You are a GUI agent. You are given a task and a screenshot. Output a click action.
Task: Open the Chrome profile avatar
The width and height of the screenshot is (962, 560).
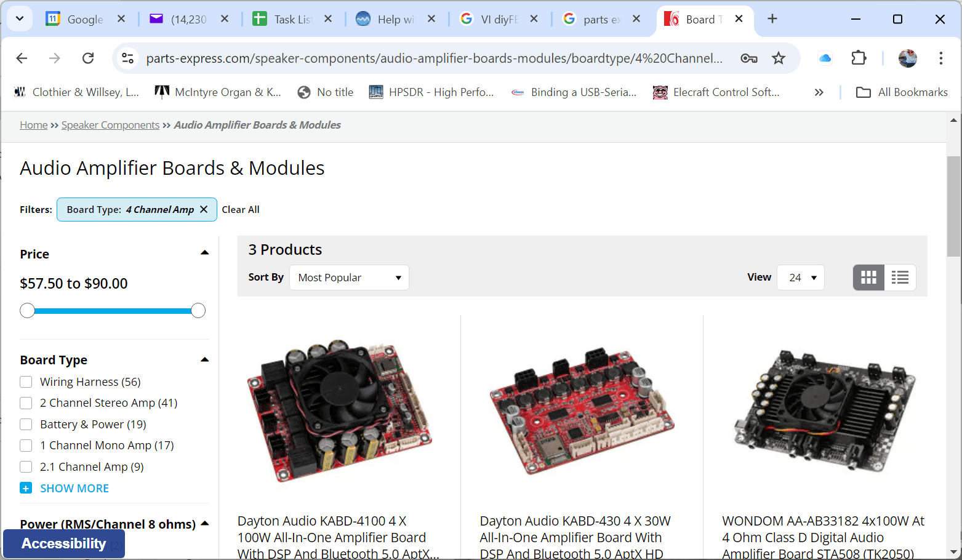[908, 58]
